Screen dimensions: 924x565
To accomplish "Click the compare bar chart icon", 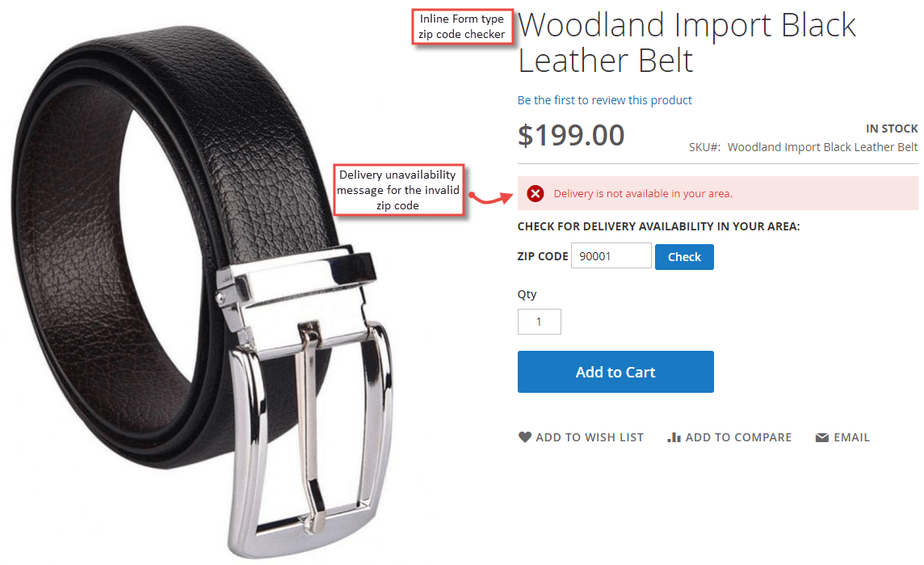I will tap(674, 437).
